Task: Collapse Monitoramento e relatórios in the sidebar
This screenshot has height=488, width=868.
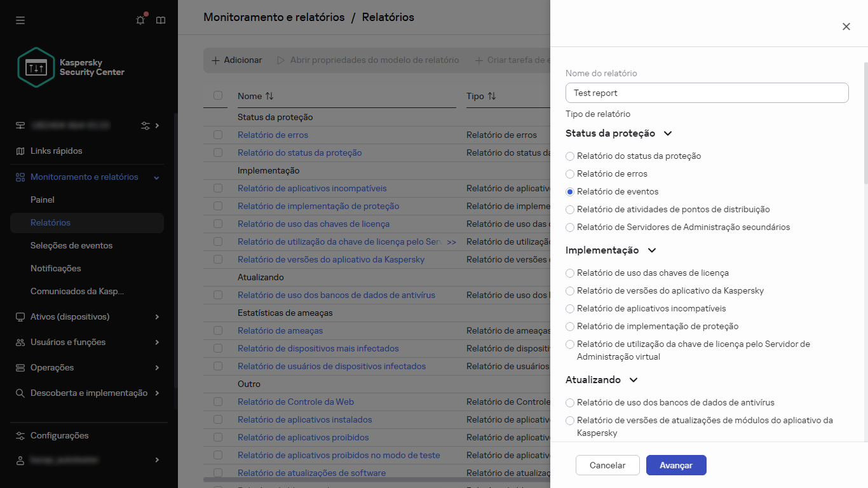Action: point(156,177)
